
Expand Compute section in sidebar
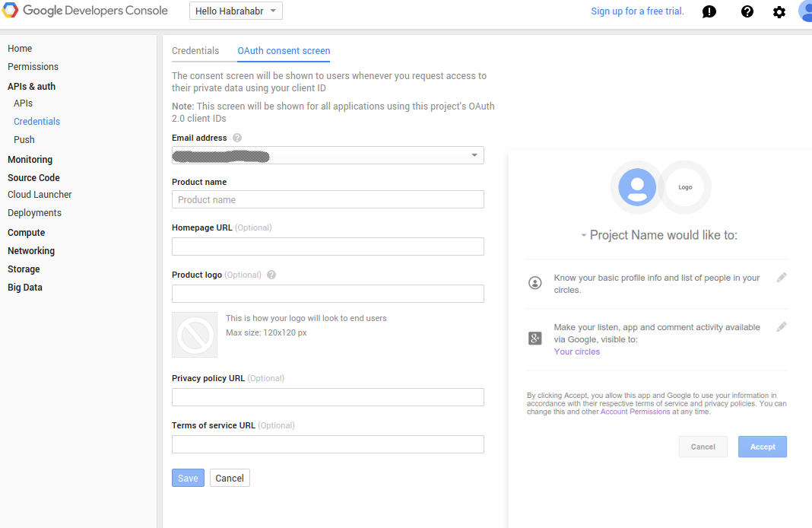pos(27,233)
